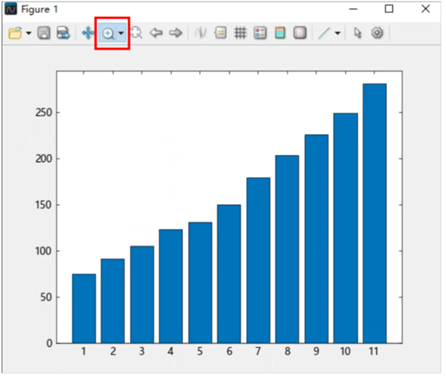Click the 'Figure 1' window title text
The width and height of the screenshot is (446, 376).
click(40, 9)
